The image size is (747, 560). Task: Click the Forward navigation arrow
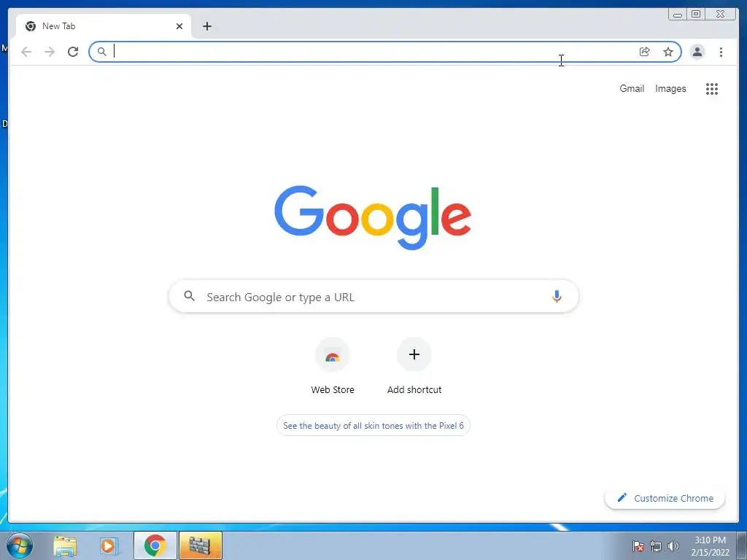[x=50, y=52]
